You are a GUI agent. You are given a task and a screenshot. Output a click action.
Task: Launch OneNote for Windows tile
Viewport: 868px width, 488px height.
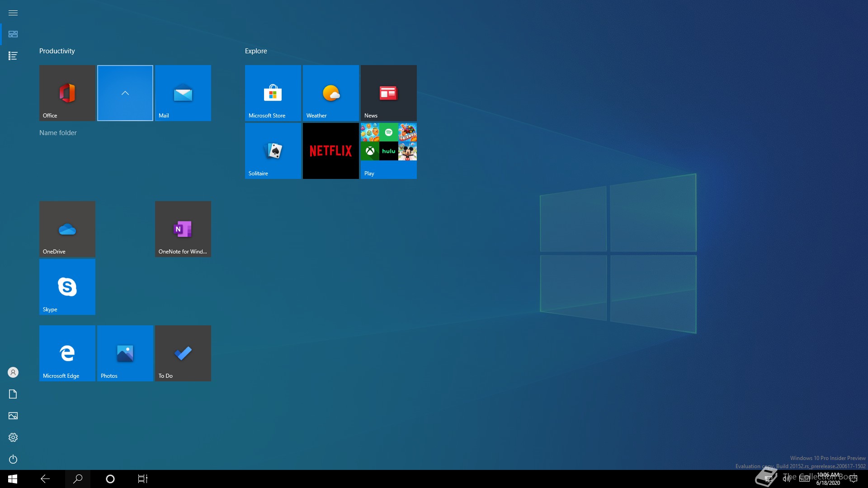(x=183, y=229)
